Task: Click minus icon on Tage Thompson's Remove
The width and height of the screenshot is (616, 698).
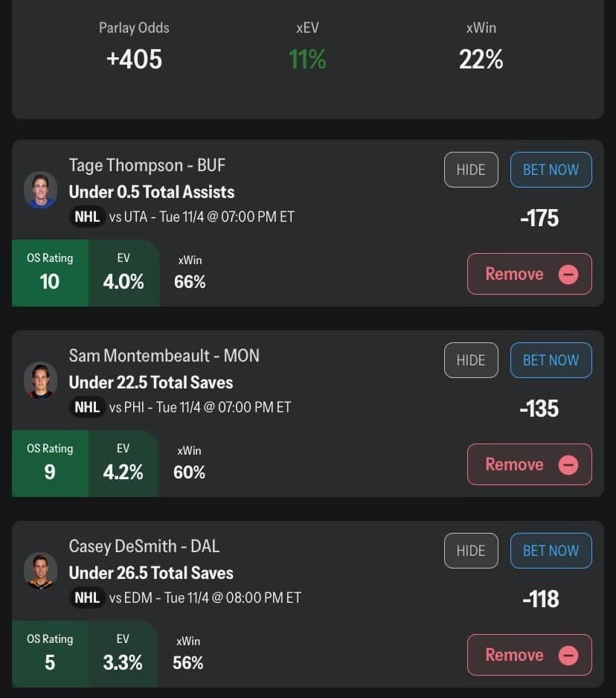Action: [568, 274]
